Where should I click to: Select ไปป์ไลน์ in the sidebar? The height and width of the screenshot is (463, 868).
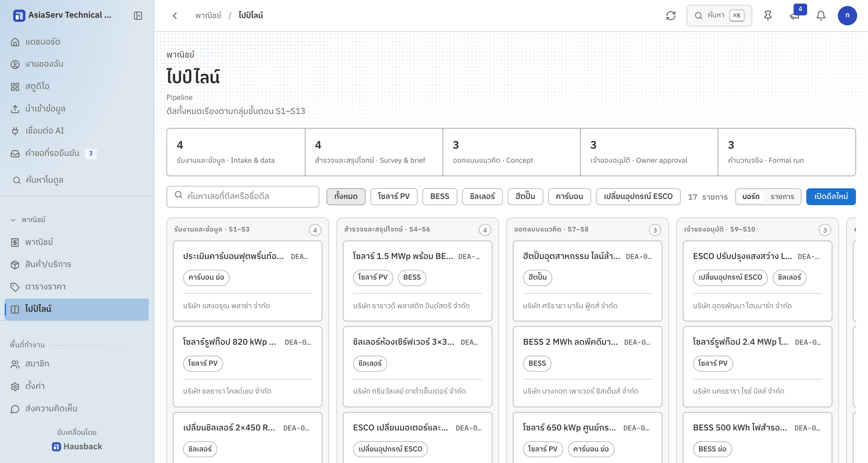click(77, 309)
